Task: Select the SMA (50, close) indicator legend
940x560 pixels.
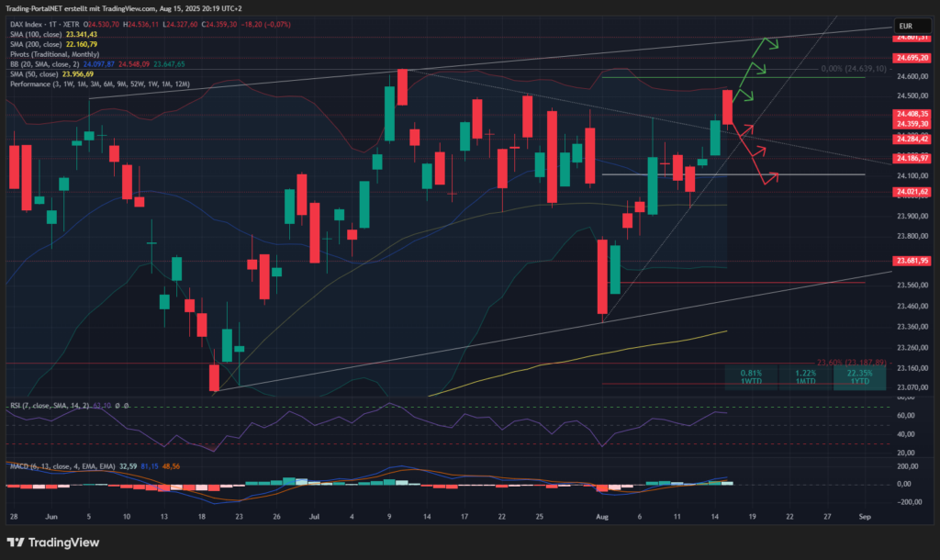Action: [x=33, y=74]
